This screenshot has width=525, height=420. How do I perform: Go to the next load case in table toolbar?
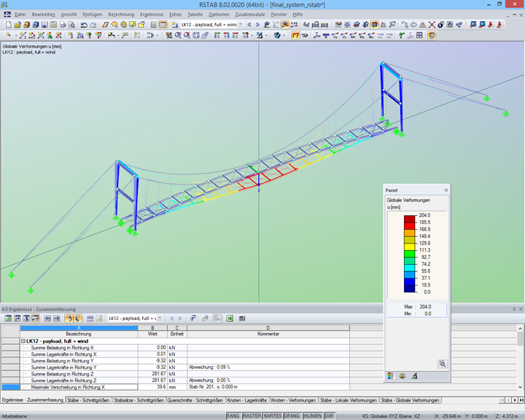tap(180, 318)
